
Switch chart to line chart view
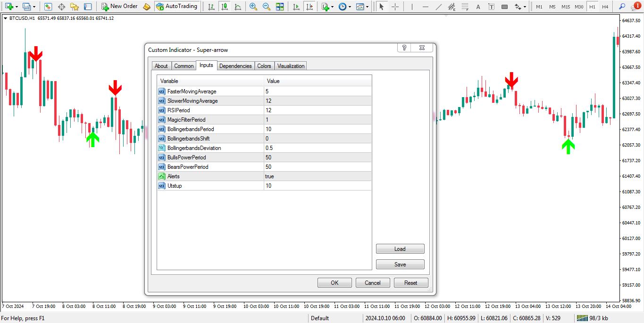[238, 7]
